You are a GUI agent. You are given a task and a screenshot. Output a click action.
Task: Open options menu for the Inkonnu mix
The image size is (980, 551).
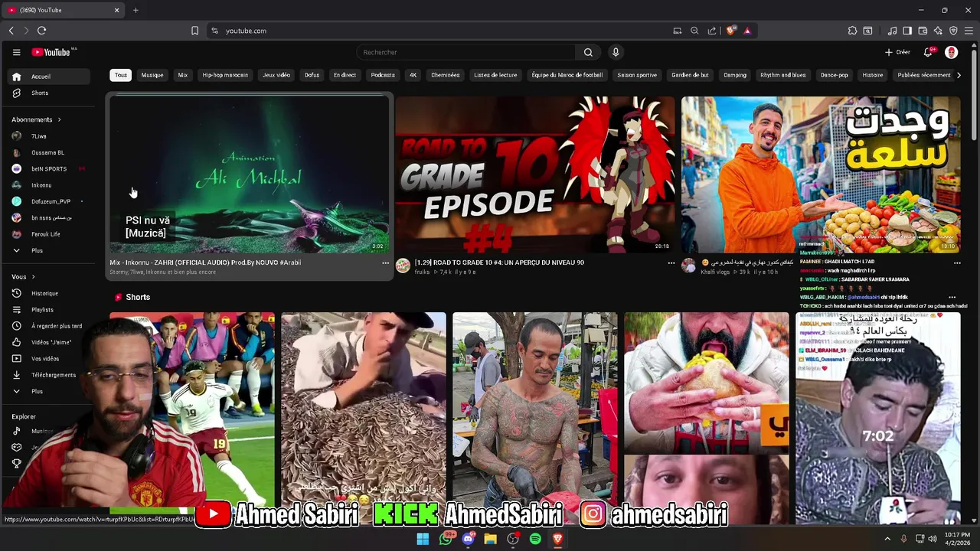tap(385, 262)
